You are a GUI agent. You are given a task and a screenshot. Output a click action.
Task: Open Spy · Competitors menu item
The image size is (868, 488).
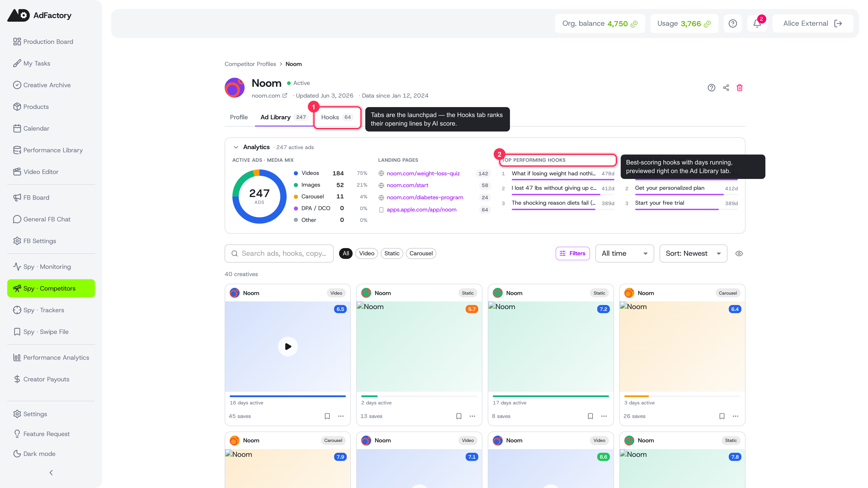[51, 288]
